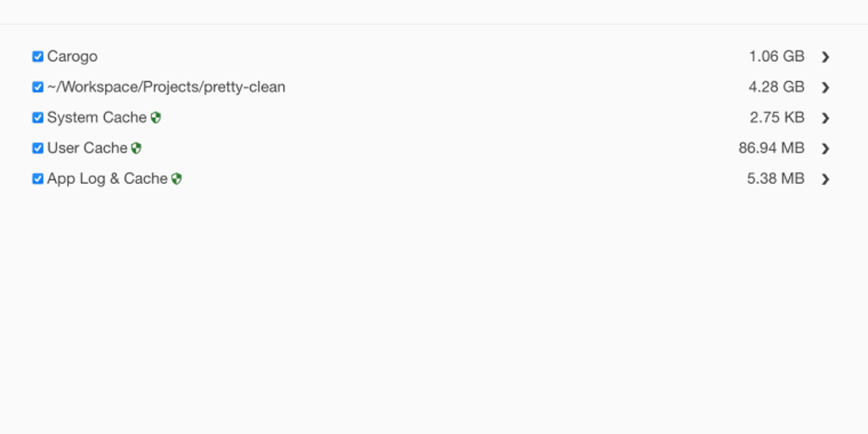
Task: Select the App Log & Cache label
Action: pyautogui.click(x=107, y=179)
